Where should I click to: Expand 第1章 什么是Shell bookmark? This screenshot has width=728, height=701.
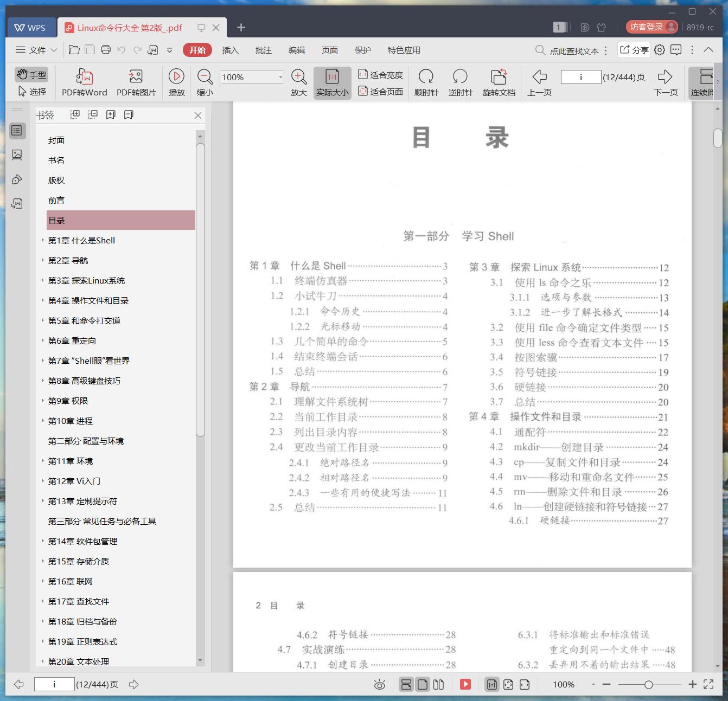(x=42, y=240)
